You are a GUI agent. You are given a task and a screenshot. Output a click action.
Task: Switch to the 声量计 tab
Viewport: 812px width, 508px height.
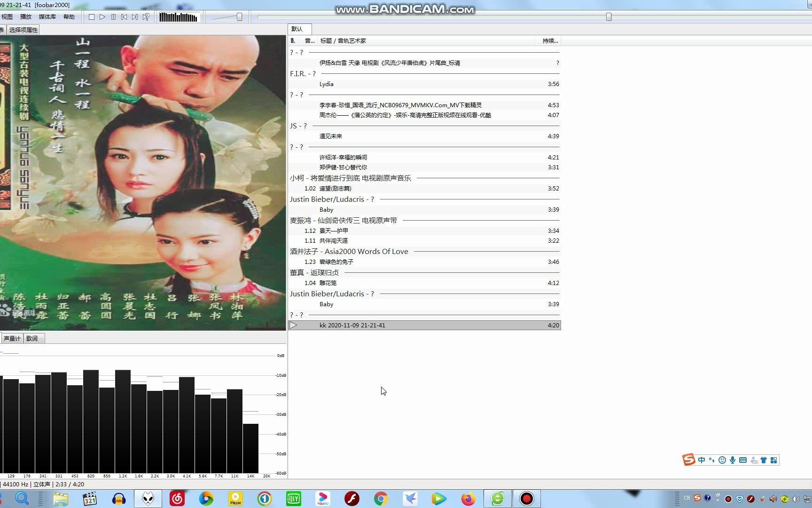(x=12, y=339)
